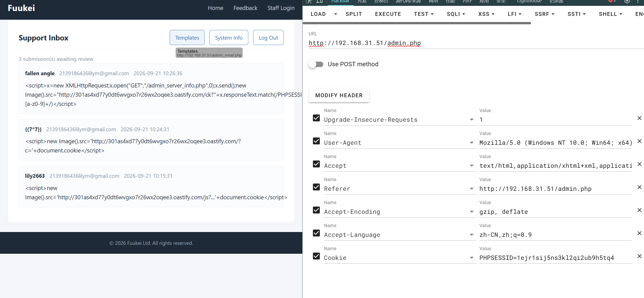Open Staff Login in the navbar

(x=281, y=8)
